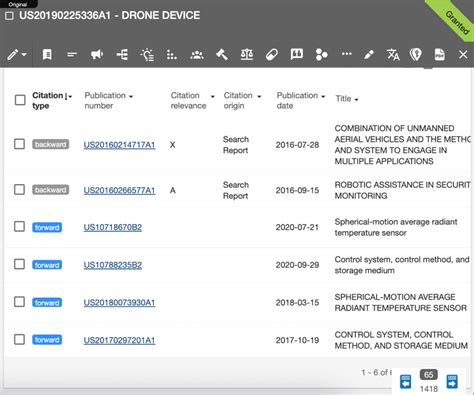Open the people group icon
This screenshot has width=474, height=395.
click(197, 54)
